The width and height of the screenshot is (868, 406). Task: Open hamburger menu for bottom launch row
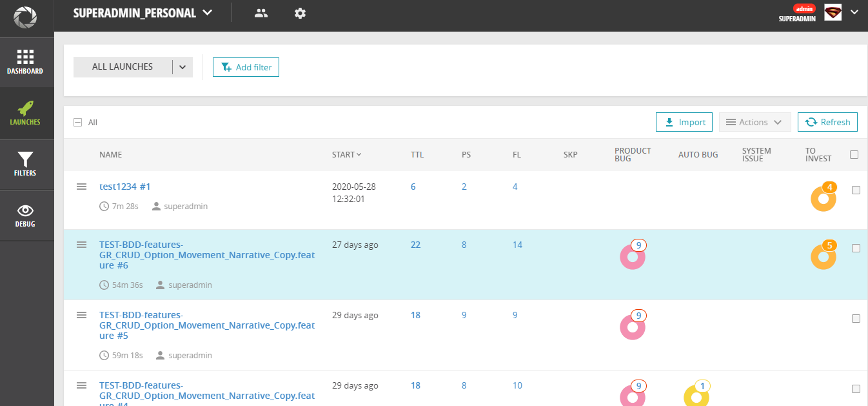81,385
